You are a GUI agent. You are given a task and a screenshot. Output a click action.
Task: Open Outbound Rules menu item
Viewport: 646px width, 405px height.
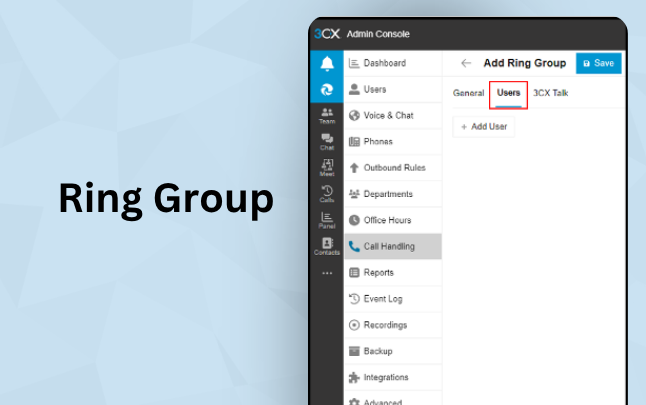pyautogui.click(x=393, y=168)
